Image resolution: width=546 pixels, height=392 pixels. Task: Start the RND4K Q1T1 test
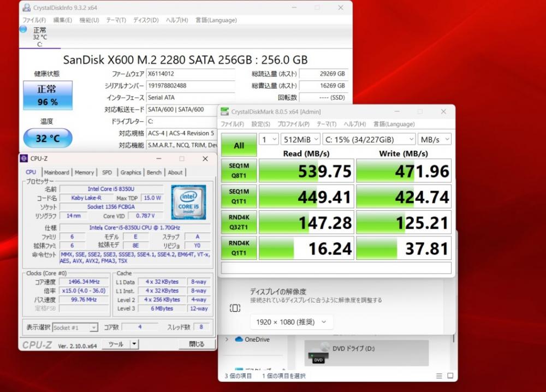pyautogui.click(x=239, y=248)
